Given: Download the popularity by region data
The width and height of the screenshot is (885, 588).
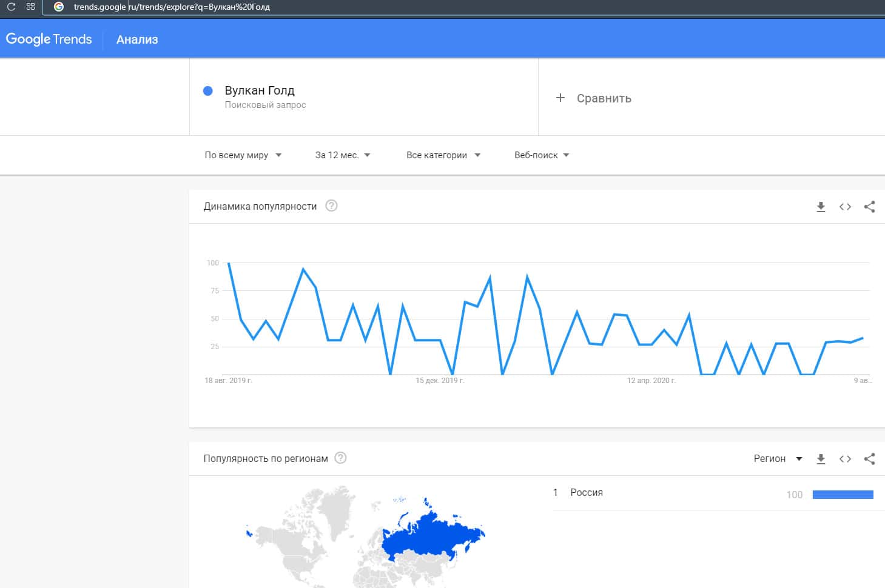Looking at the screenshot, I should click(821, 459).
